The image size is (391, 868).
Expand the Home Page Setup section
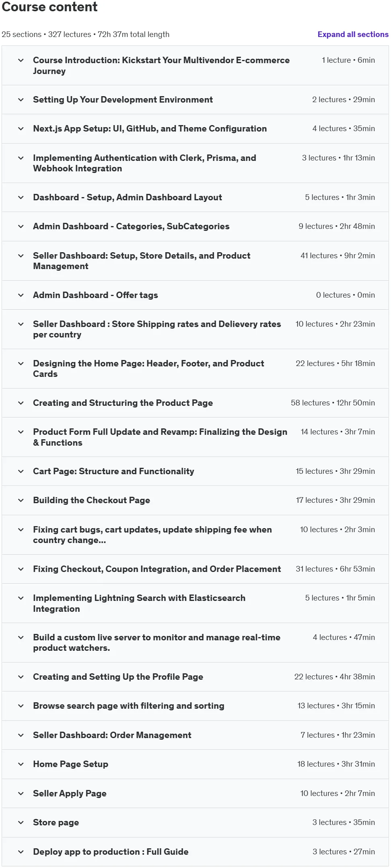click(195, 764)
